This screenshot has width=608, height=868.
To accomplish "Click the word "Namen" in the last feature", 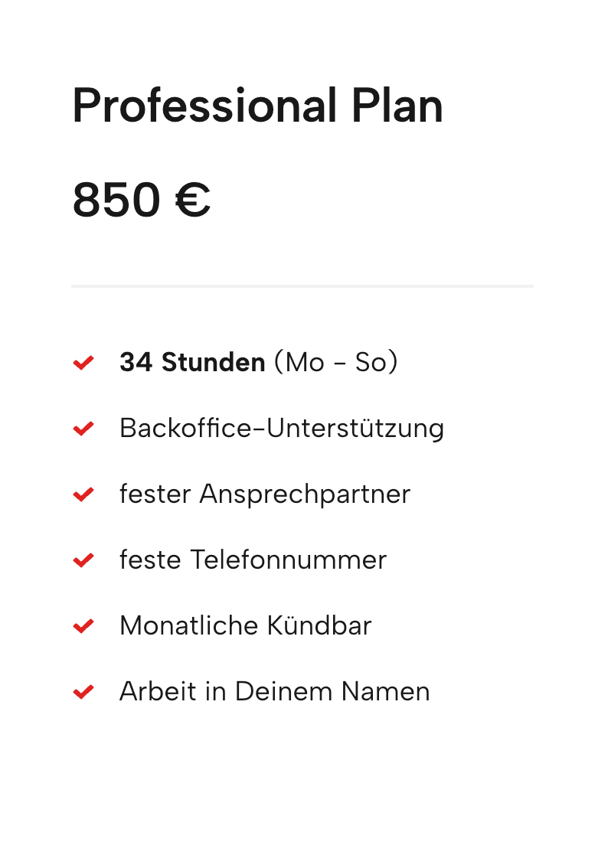I will point(385,692).
